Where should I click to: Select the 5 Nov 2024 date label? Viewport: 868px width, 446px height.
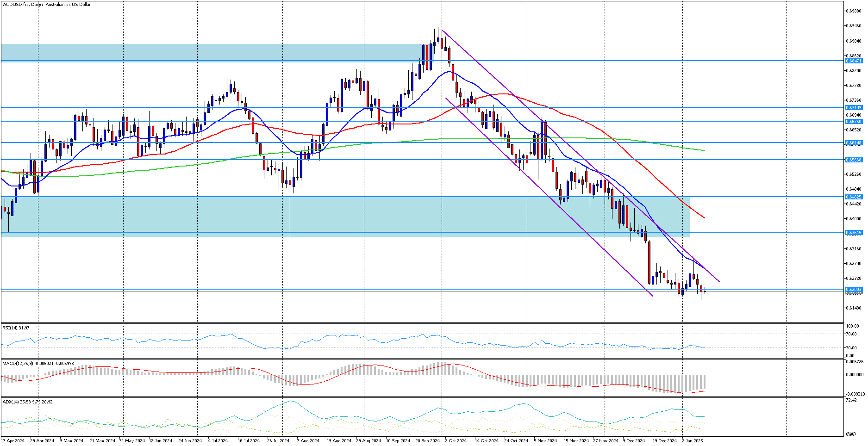(545, 441)
